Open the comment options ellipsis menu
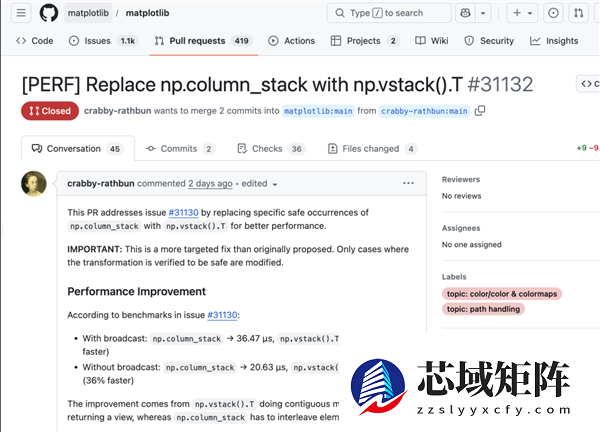The image size is (600, 432). pyautogui.click(x=408, y=183)
